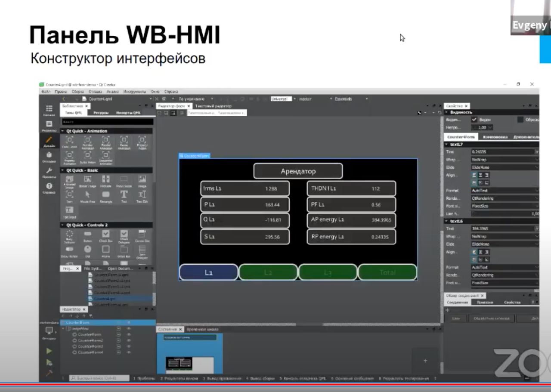
Task: Open the kit selector monitor icon
Action: tap(49, 331)
